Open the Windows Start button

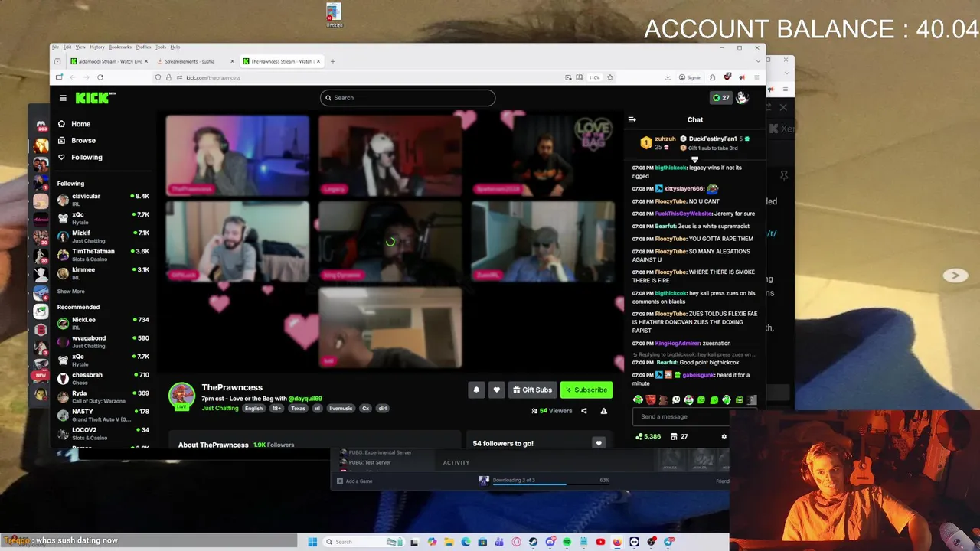pyautogui.click(x=312, y=542)
